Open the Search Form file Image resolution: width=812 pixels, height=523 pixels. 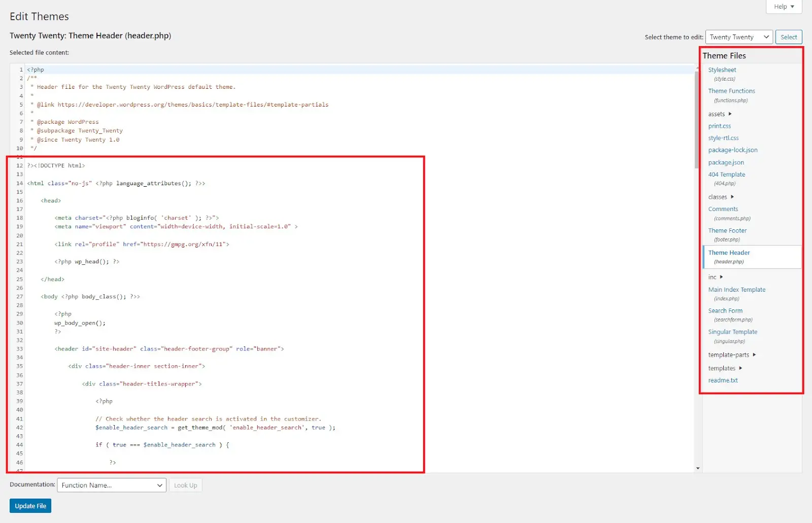[725, 310]
